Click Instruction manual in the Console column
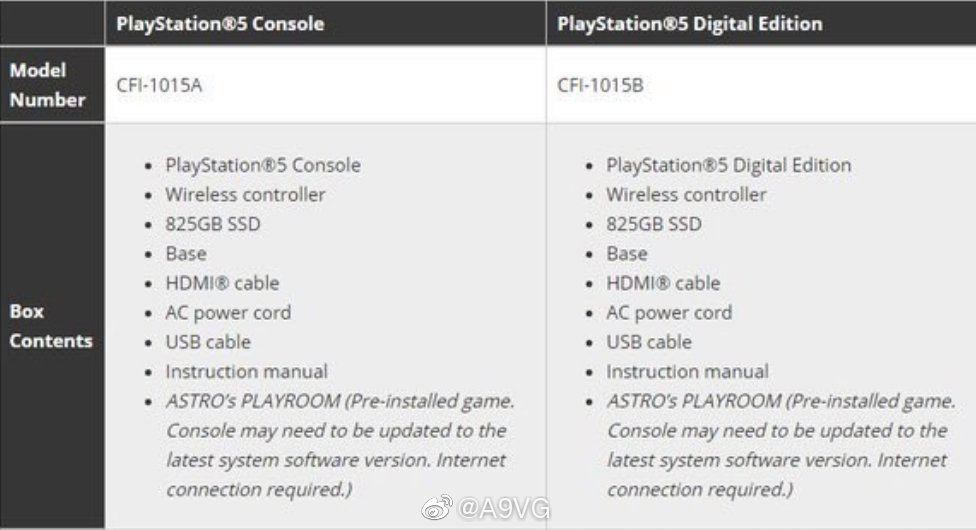This screenshot has width=976, height=530. pos(246,371)
